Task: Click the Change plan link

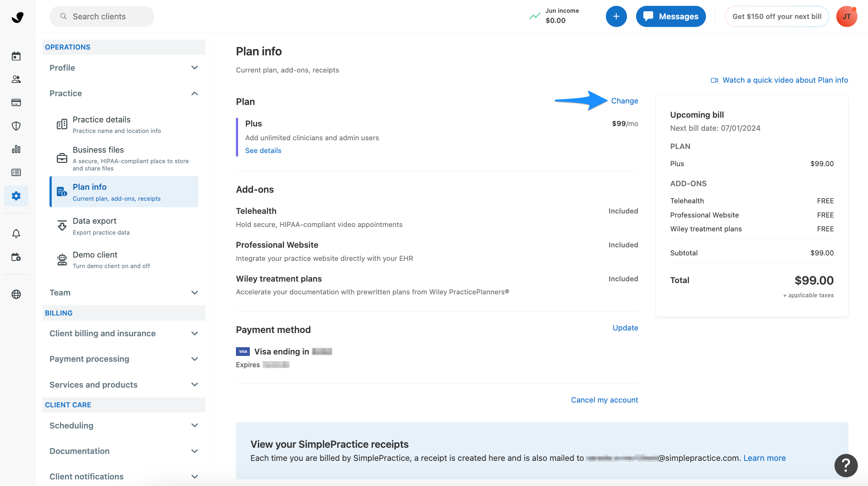Action: click(x=624, y=101)
